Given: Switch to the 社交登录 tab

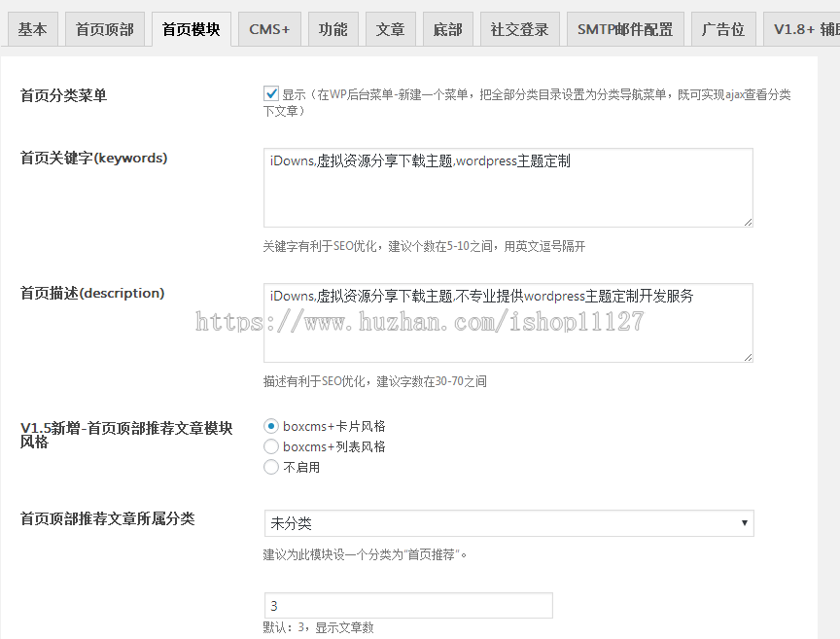Looking at the screenshot, I should [x=519, y=29].
